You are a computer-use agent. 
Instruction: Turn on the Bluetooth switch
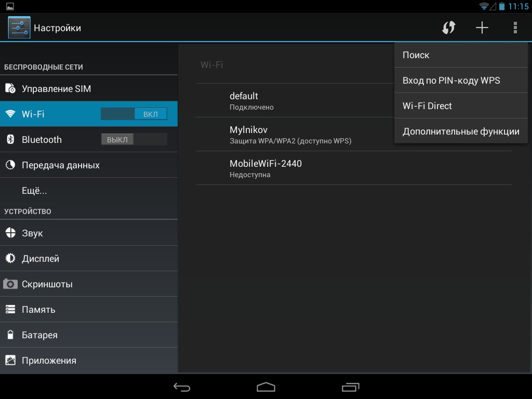click(x=134, y=139)
